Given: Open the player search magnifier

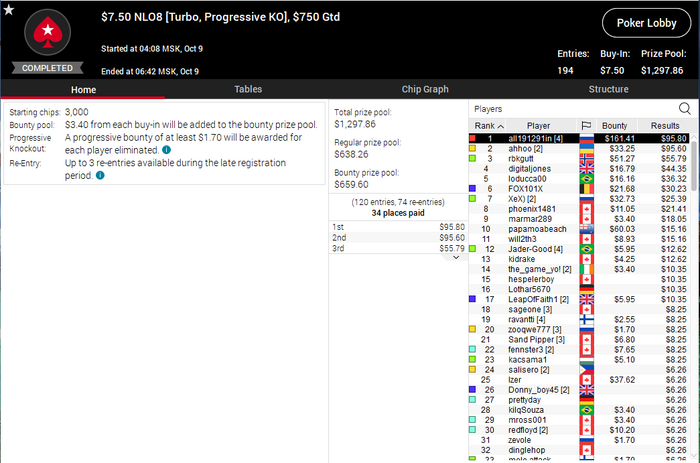Looking at the screenshot, I should 684,108.
